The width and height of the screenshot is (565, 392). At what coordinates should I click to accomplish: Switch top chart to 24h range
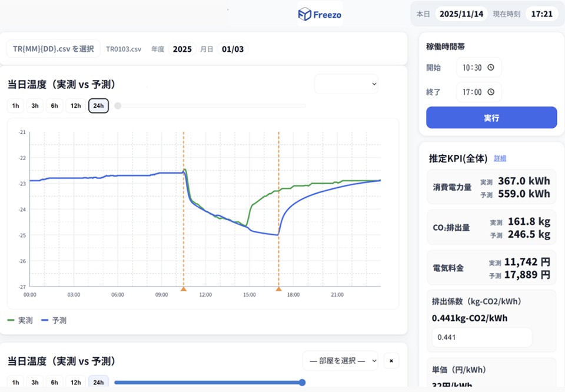point(98,106)
